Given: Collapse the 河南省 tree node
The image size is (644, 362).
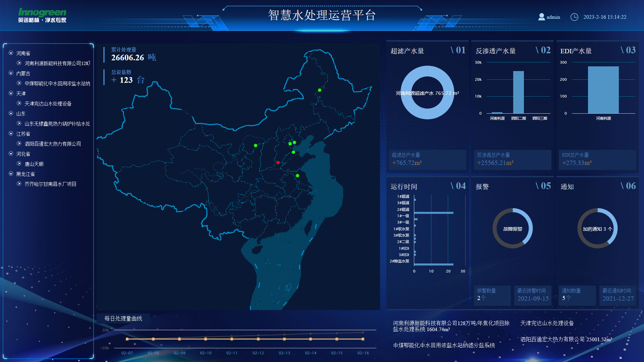Looking at the screenshot, I should [x=11, y=53].
